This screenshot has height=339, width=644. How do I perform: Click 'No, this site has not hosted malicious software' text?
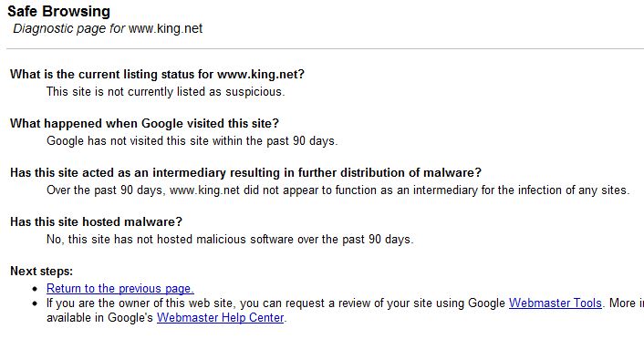tap(230, 240)
